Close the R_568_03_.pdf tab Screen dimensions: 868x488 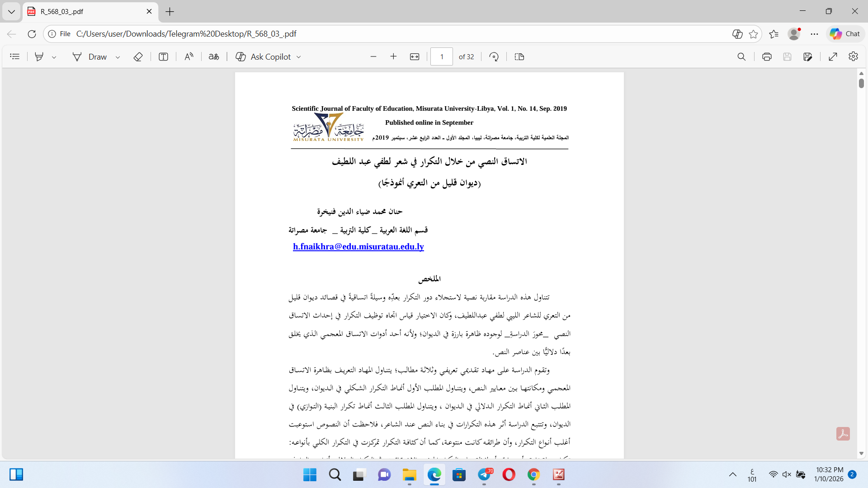149,11
